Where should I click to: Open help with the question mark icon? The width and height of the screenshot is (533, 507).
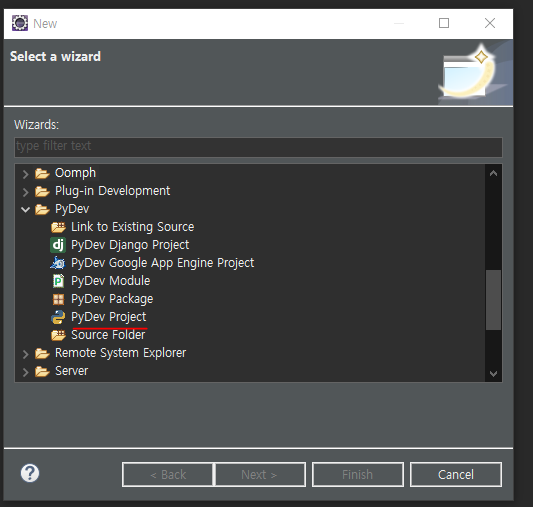[x=30, y=473]
